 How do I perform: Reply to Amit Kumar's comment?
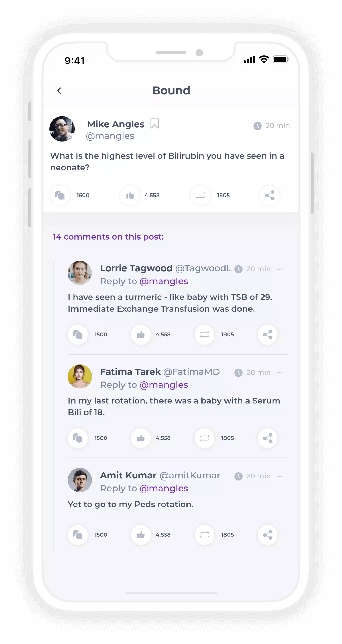[78, 535]
